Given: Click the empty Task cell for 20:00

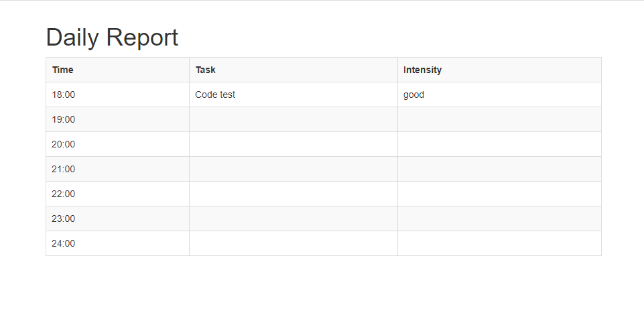Looking at the screenshot, I should tap(293, 144).
